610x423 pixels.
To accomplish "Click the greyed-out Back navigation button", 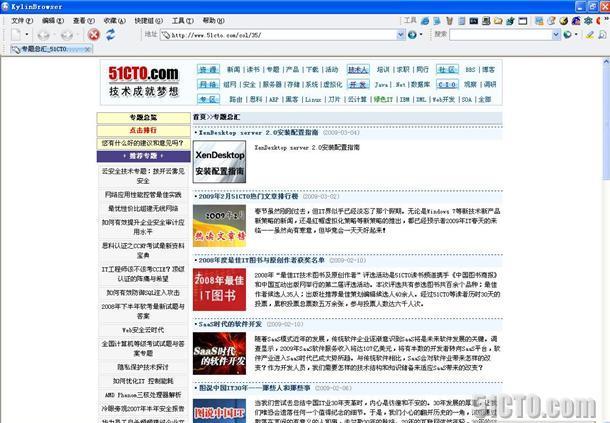I will [x=43, y=35].
